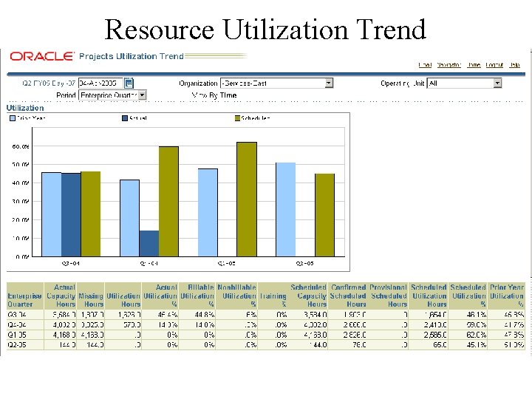This screenshot has width=532, height=399.
Task: Click the Scheduled legend swatch
Action: tap(237, 118)
